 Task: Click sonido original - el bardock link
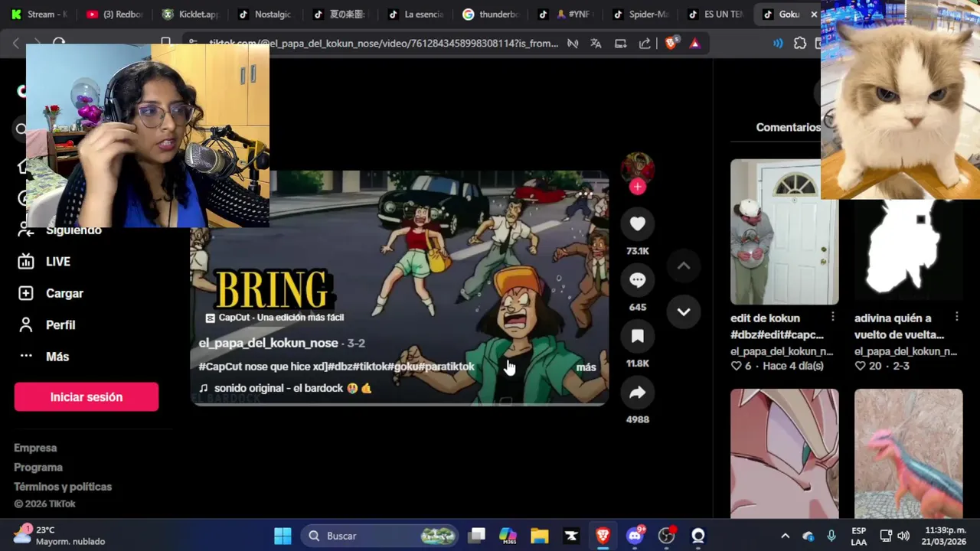point(286,388)
